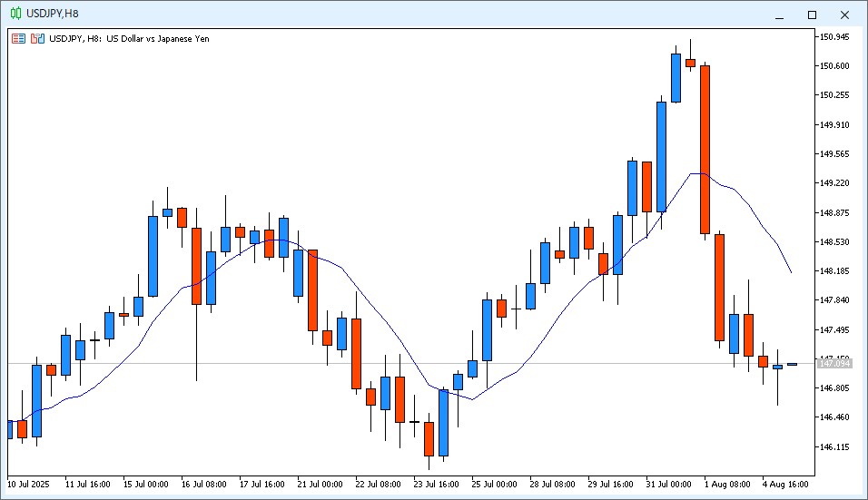Click the Depth of Market chart icon

(x=37, y=39)
